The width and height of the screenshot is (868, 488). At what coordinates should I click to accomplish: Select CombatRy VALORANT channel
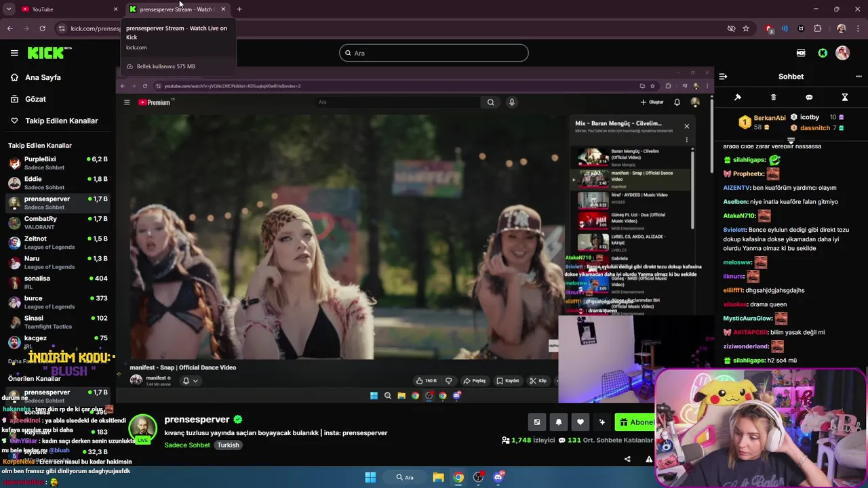click(x=58, y=223)
